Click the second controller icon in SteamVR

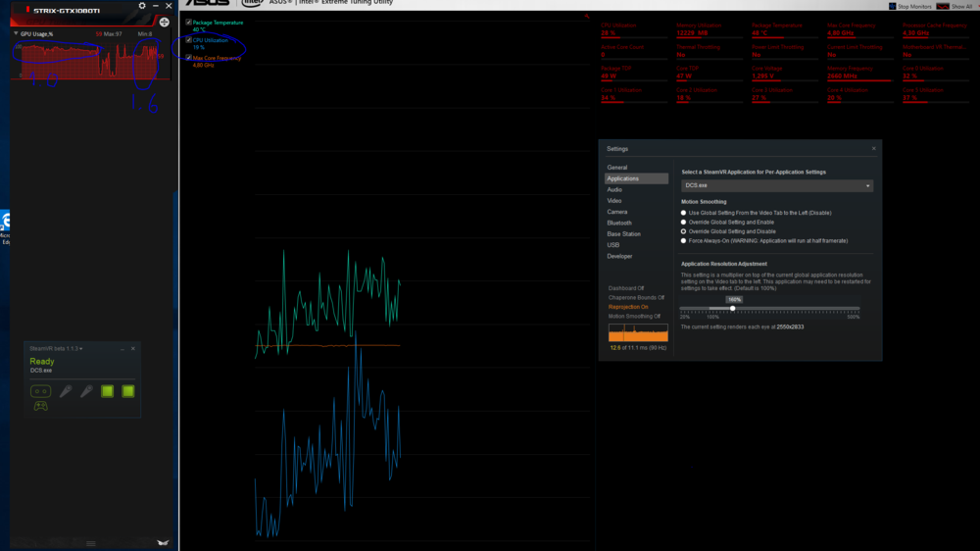click(86, 391)
